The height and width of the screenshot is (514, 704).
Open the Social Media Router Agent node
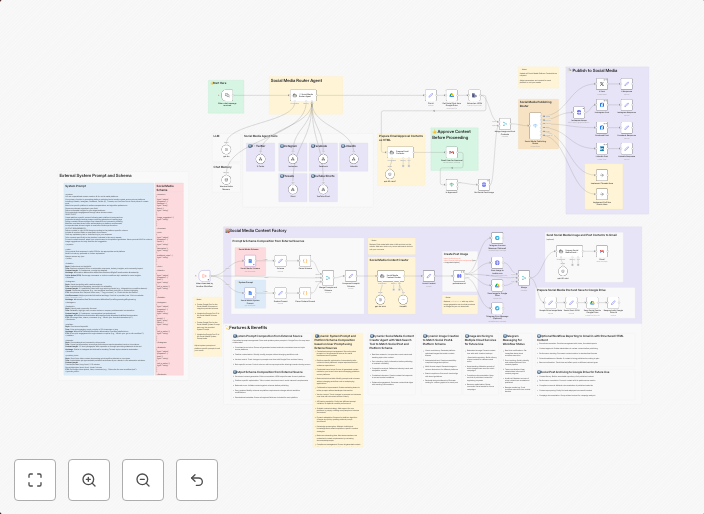(304, 95)
